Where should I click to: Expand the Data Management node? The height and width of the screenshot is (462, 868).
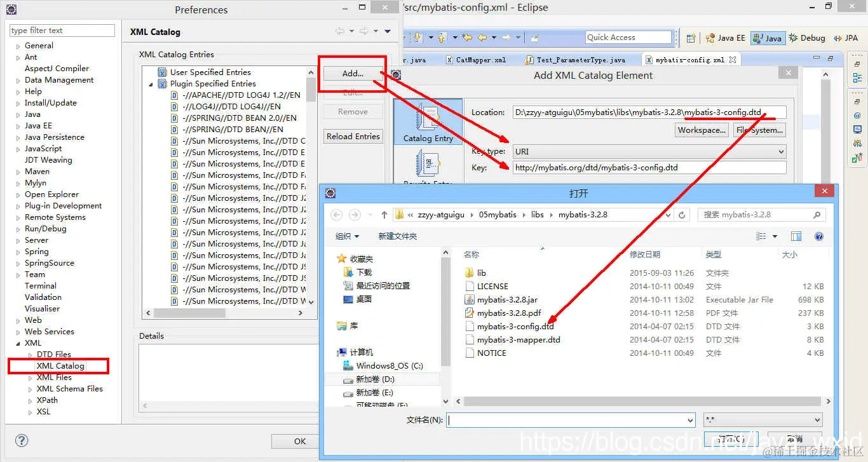18,80
